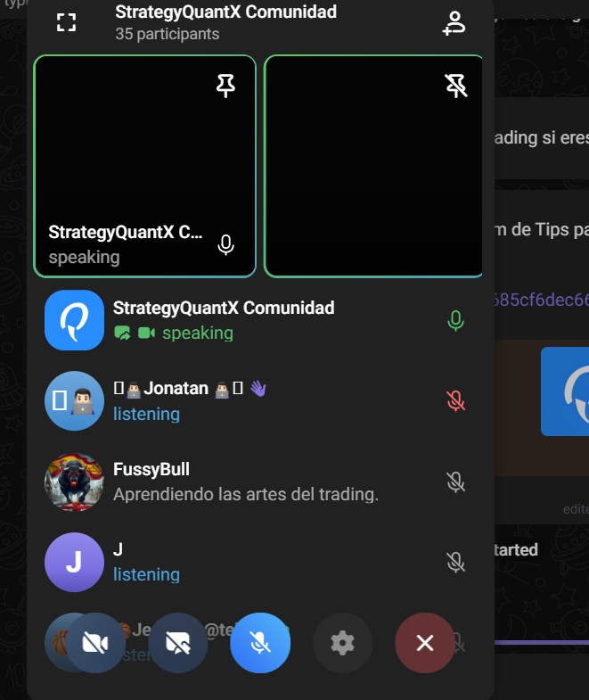Click the microphone icon in the speaking tile

pyautogui.click(x=225, y=244)
